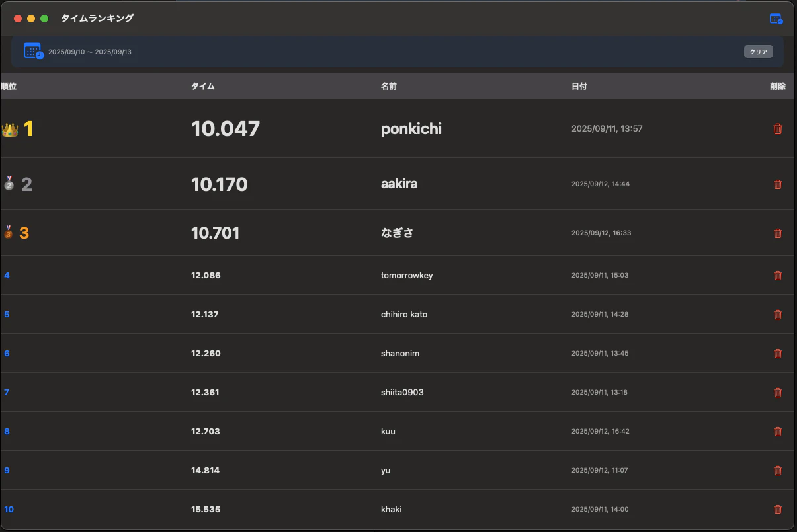The image size is (797, 532).
Task: Click the name shiita0903
Action: pos(402,393)
